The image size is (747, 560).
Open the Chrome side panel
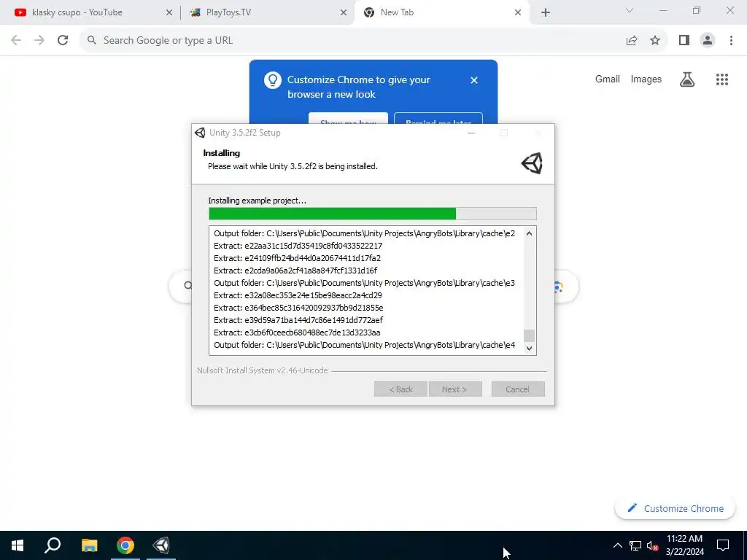coord(684,41)
